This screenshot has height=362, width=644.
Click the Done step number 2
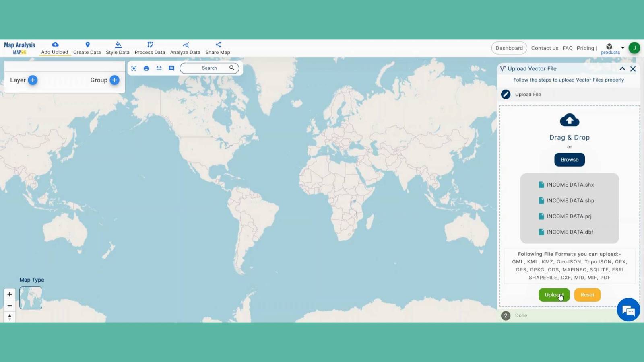(x=506, y=316)
